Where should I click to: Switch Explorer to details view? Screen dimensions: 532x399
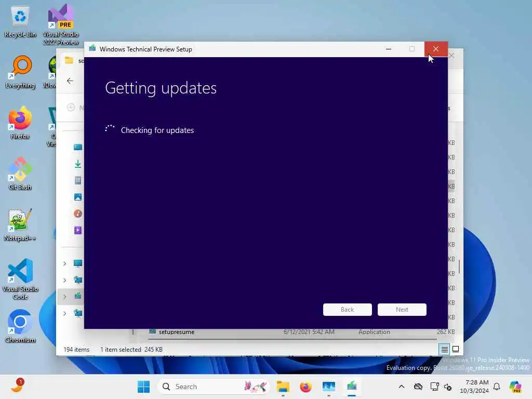coord(445,349)
